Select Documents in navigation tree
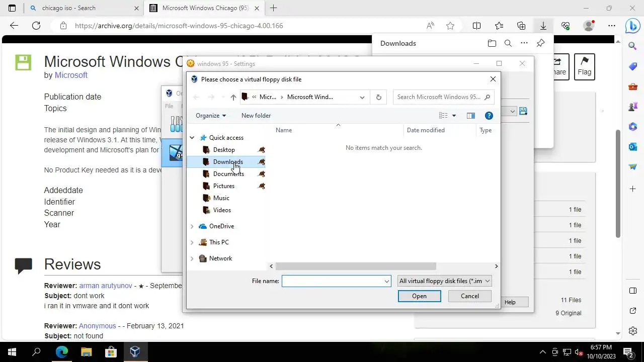The height and width of the screenshot is (362, 644). [x=228, y=174]
